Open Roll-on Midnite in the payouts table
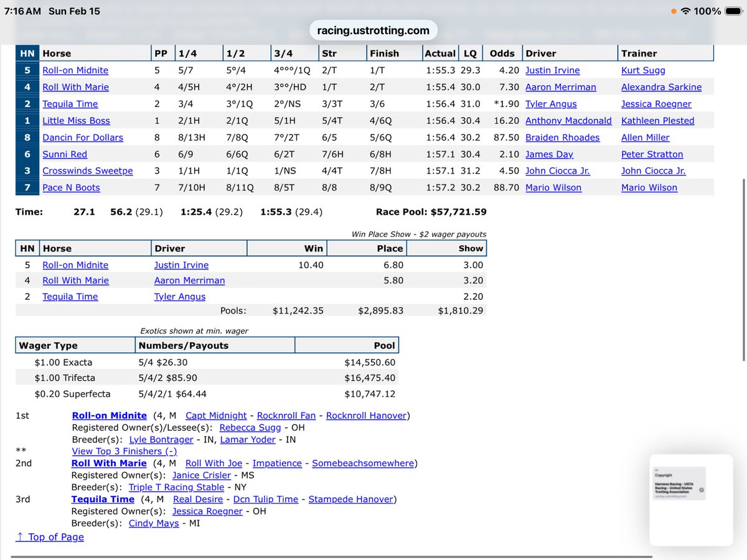The height and width of the screenshot is (560, 747). tap(75, 265)
